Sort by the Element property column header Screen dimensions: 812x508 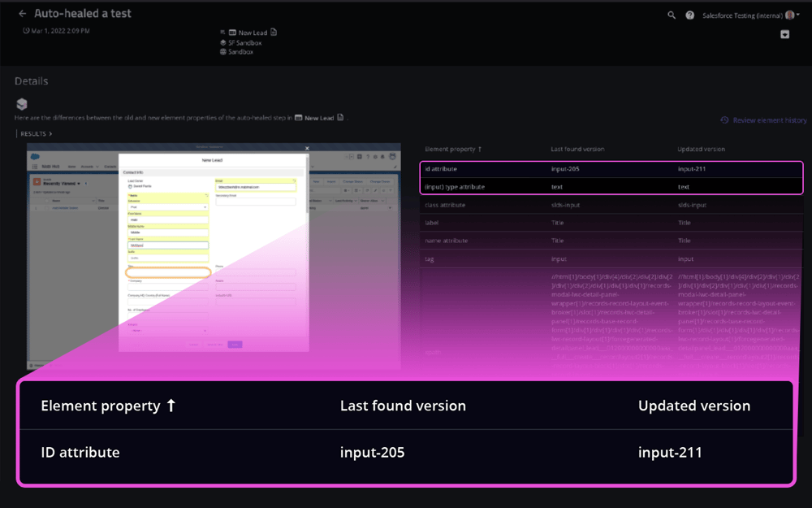(453, 150)
